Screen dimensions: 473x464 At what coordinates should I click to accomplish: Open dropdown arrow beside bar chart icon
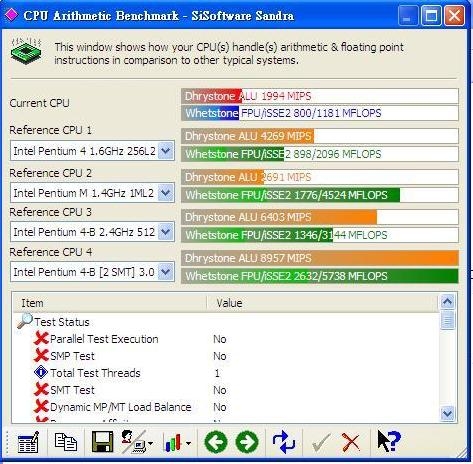pyautogui.click(x=188, y=443)
